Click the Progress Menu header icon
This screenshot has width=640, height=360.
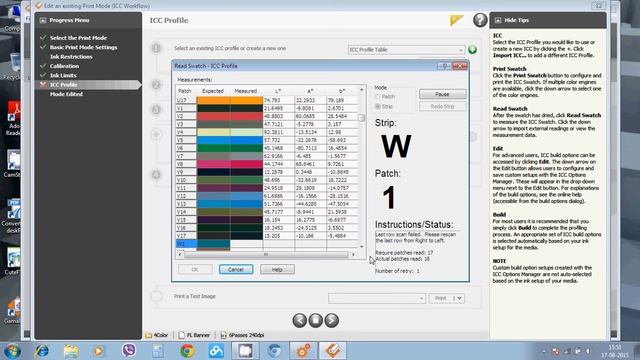tap(43, 20)
